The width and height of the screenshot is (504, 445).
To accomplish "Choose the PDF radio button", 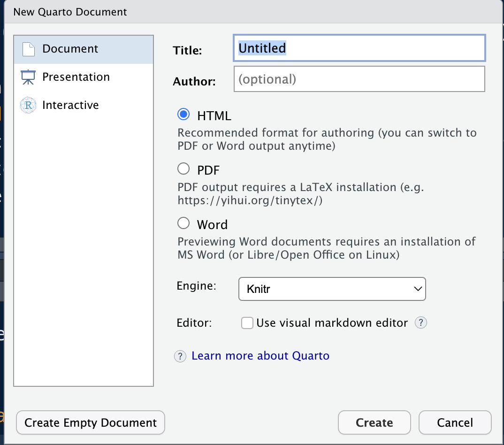I will (x=183, y=169).
